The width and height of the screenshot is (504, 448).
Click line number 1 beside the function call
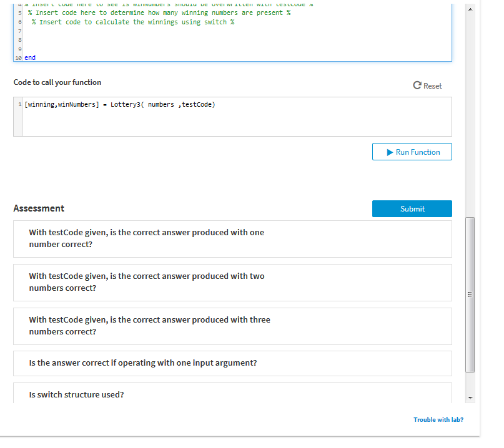click(17, 104)
